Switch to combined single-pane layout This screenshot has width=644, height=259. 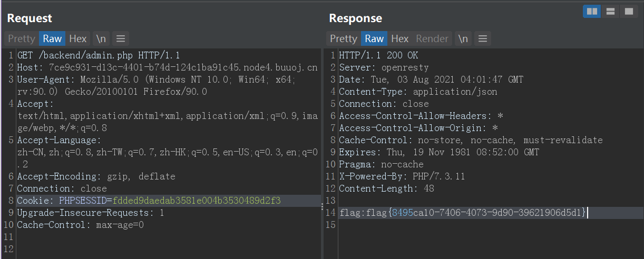coord(628,12)
